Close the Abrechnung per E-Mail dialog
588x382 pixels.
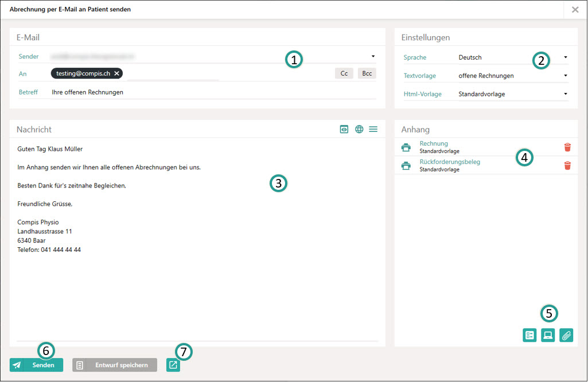pos(575,10)
